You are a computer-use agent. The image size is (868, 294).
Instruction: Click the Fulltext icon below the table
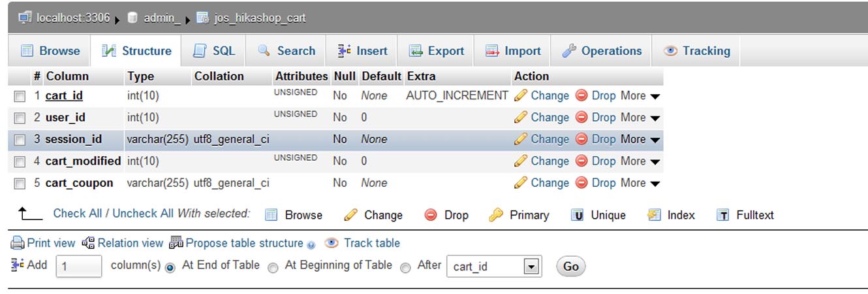[x=722, y=215]
